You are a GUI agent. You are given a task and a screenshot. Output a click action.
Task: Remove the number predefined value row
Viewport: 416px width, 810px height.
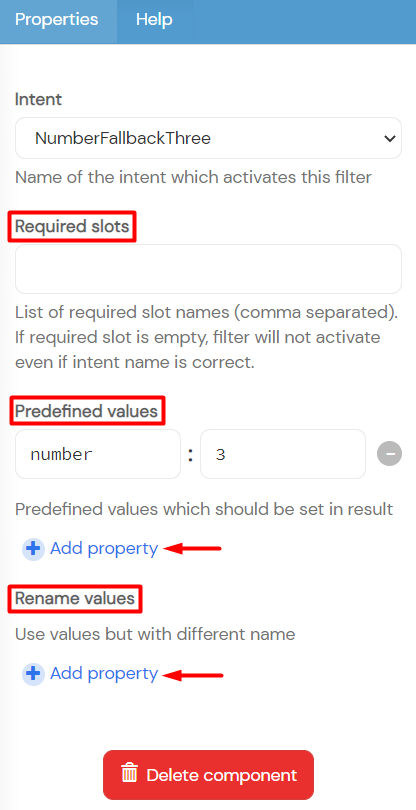389,454
